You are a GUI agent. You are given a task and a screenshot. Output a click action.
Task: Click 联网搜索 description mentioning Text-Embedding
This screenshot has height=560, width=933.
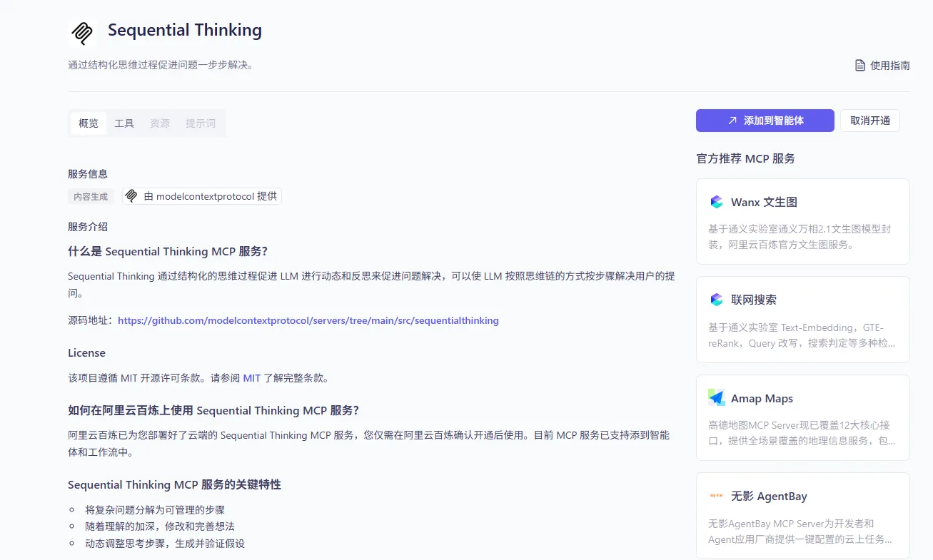point(802,335)
